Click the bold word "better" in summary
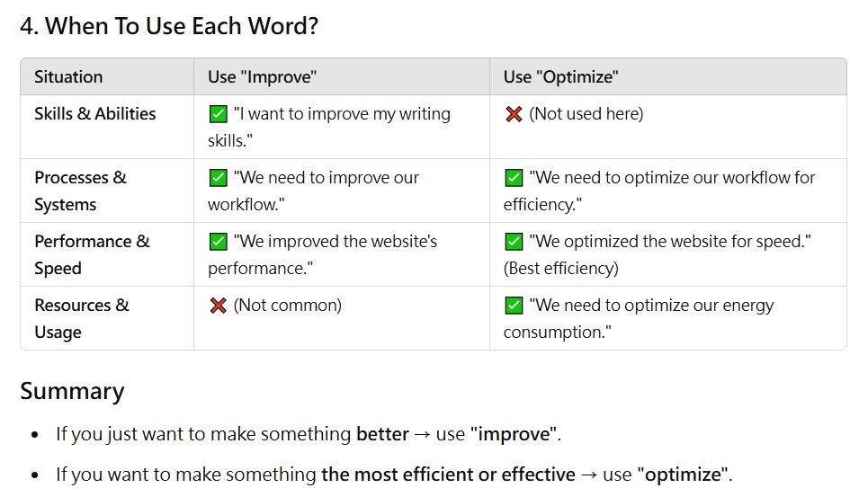 [x=382, y=434]
